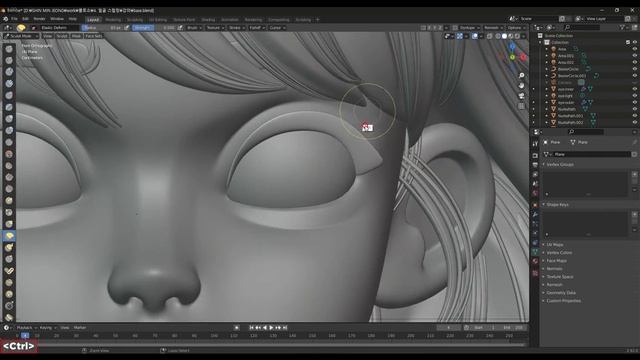Toggle the camera view icon
The width and height of the screenshot is (640, 360).
(x=521, y=96)
